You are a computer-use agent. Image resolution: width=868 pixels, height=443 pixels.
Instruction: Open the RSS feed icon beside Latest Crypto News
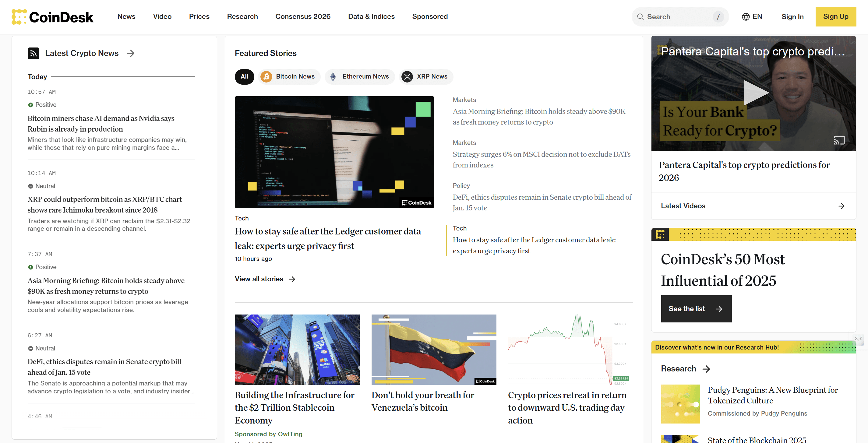34,53
